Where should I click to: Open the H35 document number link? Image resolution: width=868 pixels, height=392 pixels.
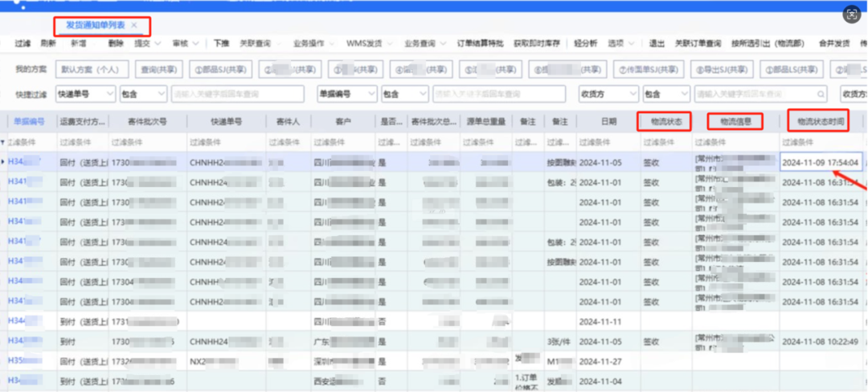[x=25, y=361]
